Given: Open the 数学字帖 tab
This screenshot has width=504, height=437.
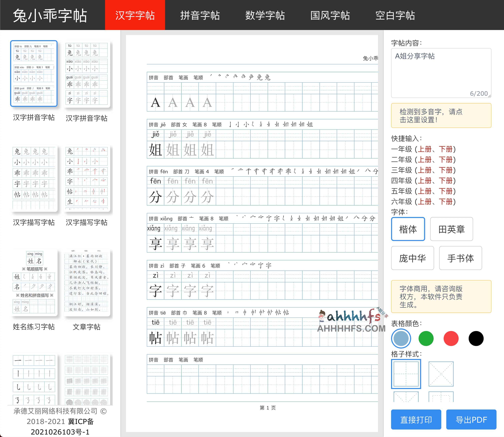Looking at the screenshot, I should tap(265, 15).
